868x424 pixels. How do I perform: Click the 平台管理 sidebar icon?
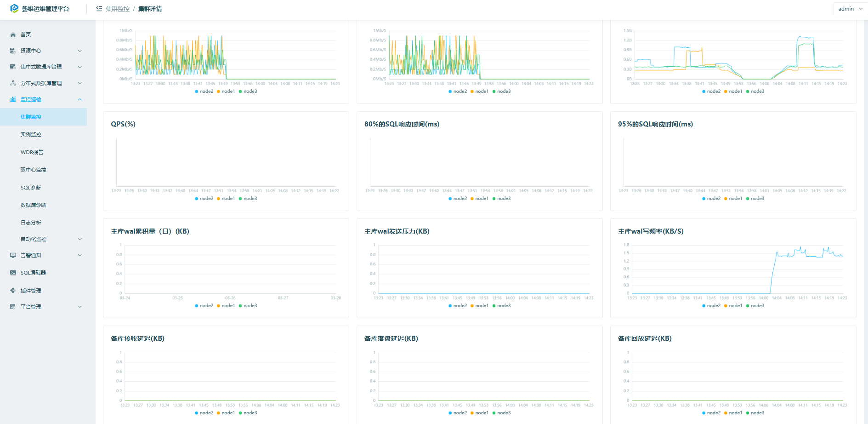click(x=13, y=307)
